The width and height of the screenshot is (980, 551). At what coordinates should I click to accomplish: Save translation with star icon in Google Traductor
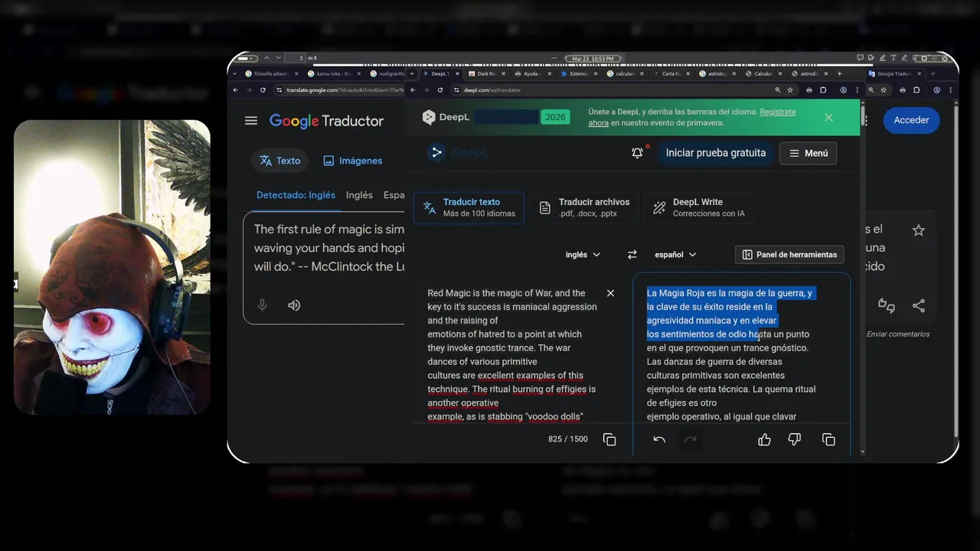(919, 230)
